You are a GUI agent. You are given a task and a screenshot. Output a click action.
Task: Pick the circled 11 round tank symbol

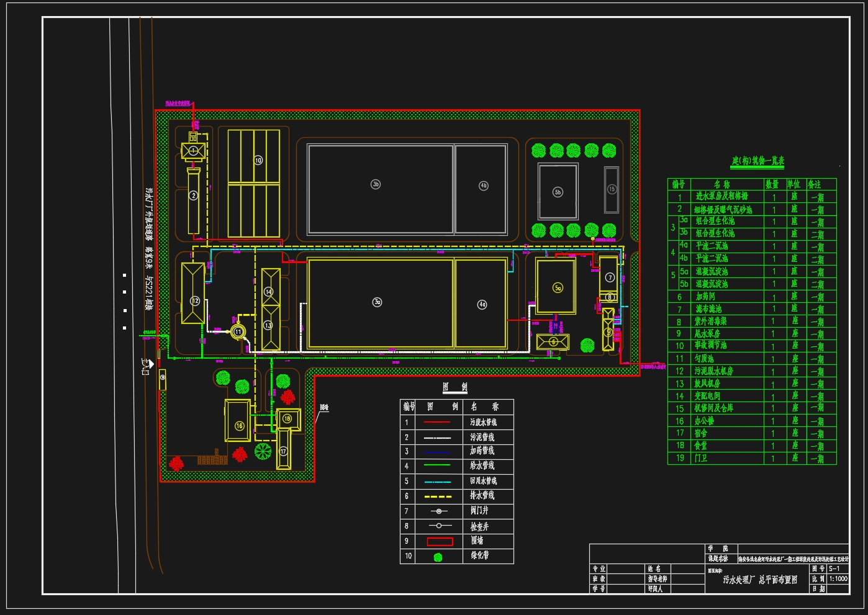(238, 332)
